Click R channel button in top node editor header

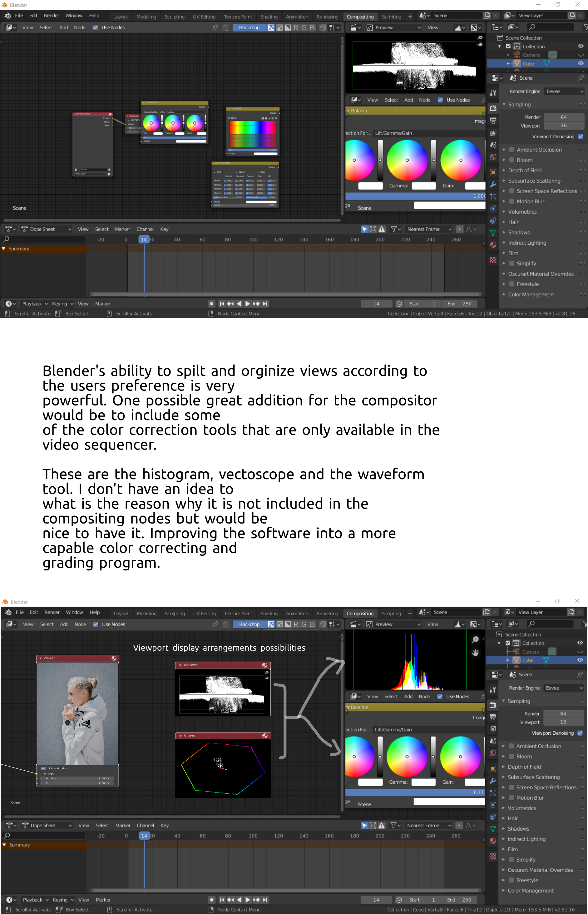point(295,27)
